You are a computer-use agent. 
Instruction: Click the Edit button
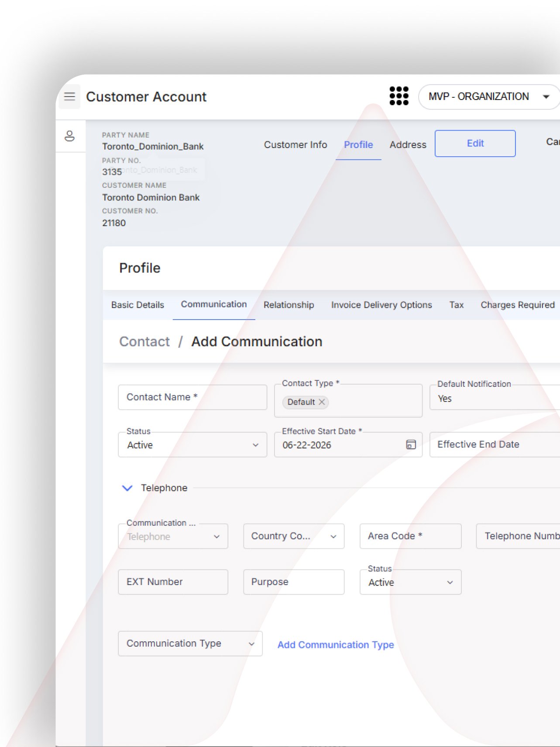[475, 143]
